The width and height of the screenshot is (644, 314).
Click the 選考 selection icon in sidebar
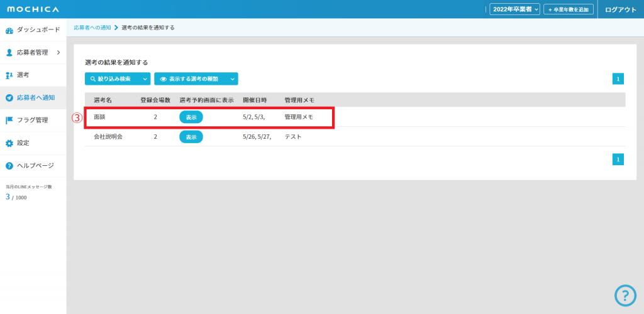9,75
